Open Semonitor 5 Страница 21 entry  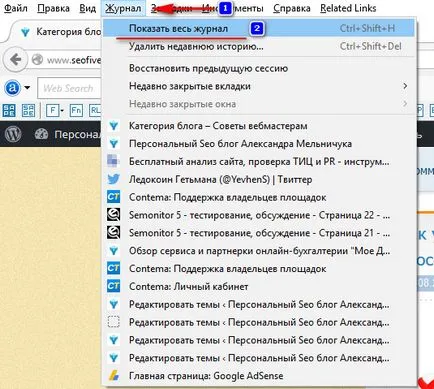tap(259, 233)
